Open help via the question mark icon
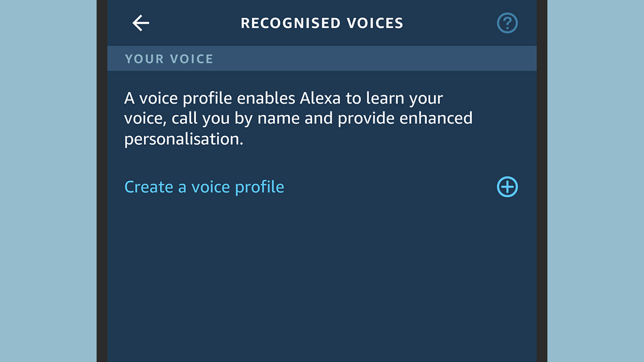 [507, 24]
